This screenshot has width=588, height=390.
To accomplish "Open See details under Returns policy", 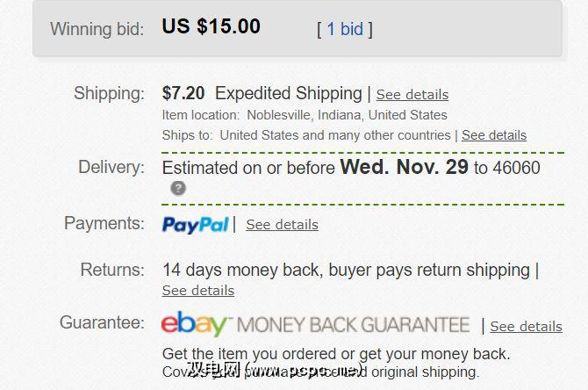I will click(x=198, y=290).
